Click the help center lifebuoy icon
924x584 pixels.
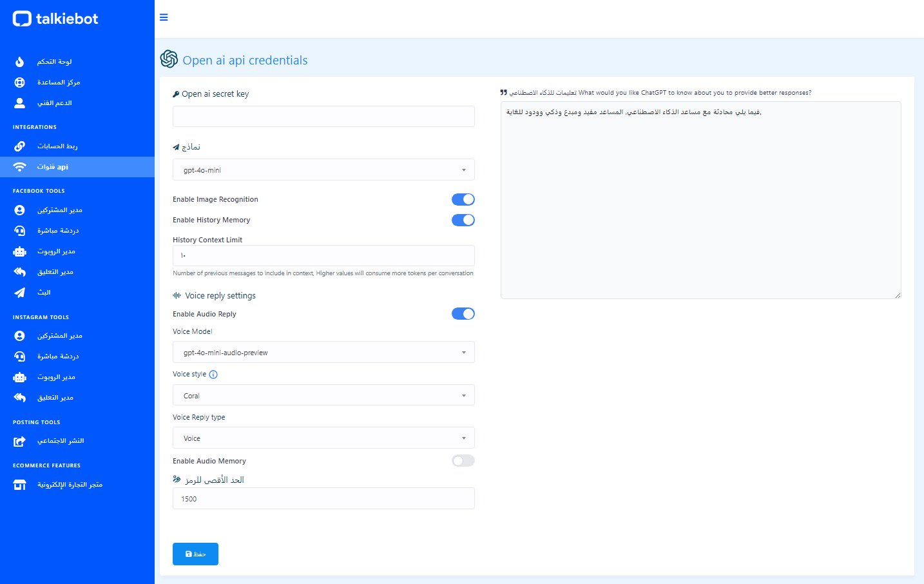pyautogui.click(x=20, y=83)
